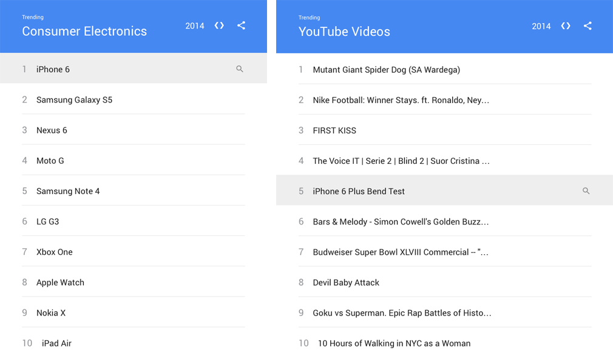Image resolution: width=613 pixels, height=364 pixels.
Task: Open Devil Baby Attack video entry
Action: [x=346, y=283]
